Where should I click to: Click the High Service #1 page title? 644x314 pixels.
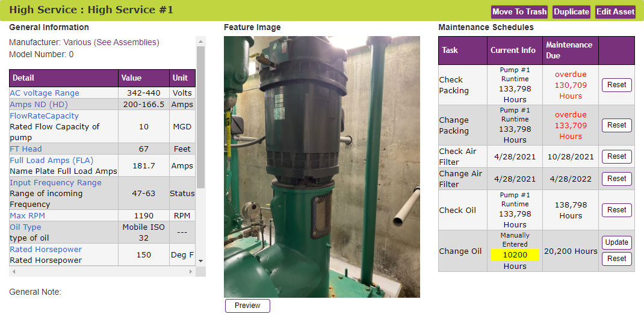[x=91, y=10]
